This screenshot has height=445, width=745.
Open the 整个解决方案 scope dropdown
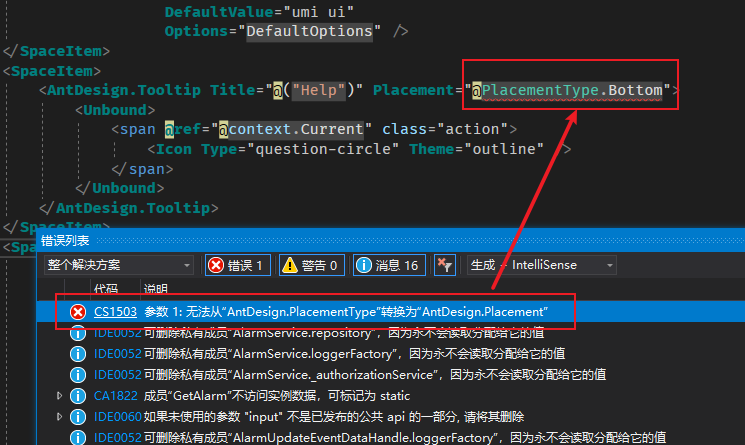click(x=119, y=265)
